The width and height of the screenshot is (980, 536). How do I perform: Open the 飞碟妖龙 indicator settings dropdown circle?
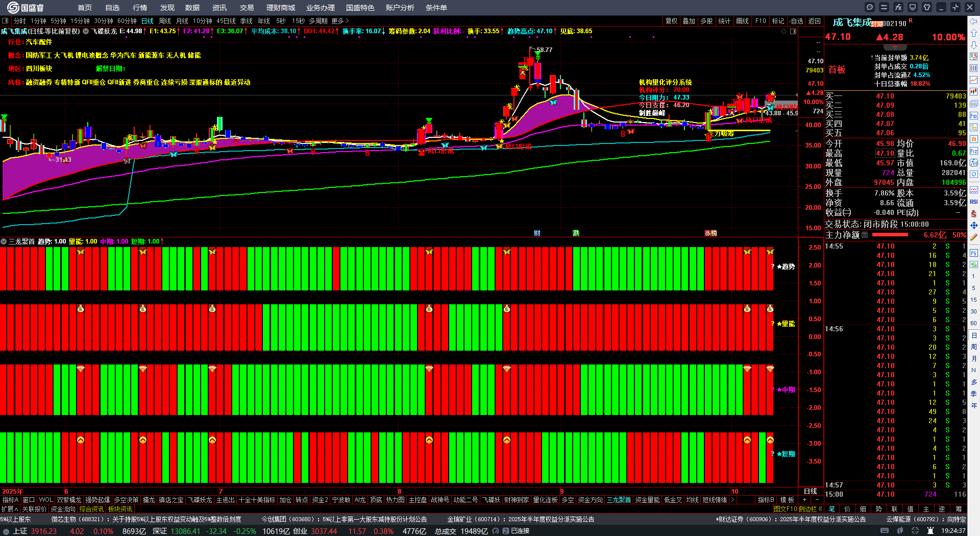tap(86, 31)
